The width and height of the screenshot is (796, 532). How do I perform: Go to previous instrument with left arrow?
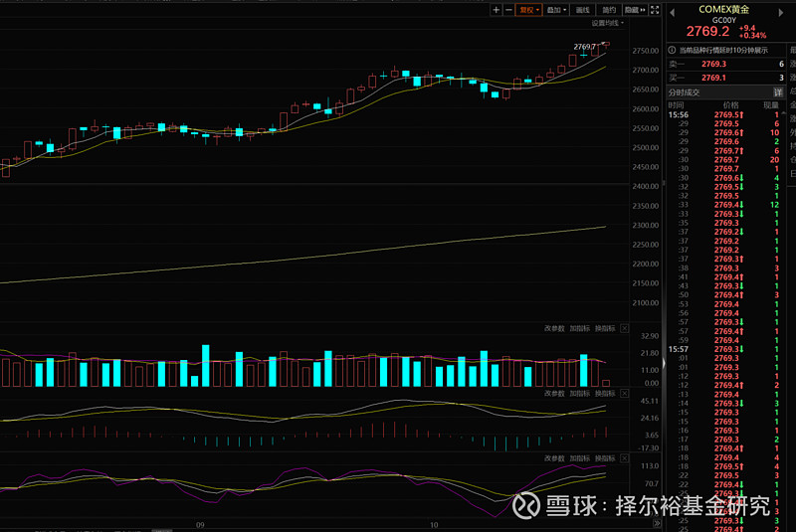[672, 12]
